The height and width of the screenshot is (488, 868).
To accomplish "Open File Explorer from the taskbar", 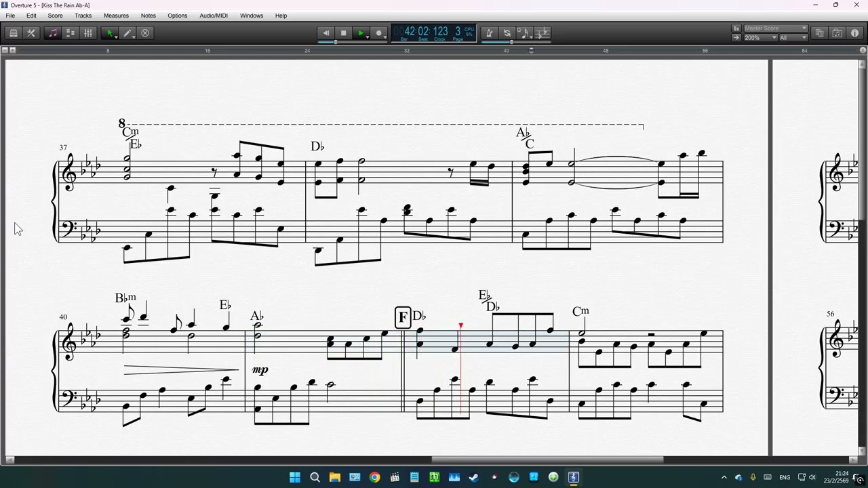I will click(x=334, y=477).
